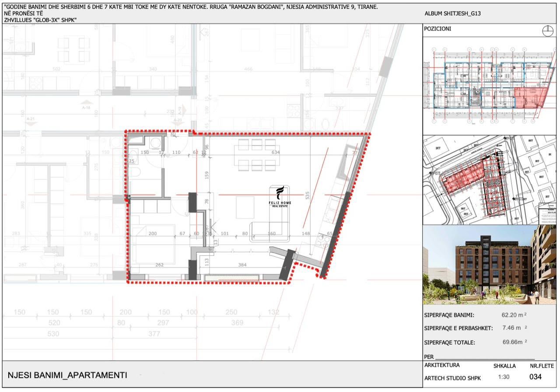
Task: Click the 1:30 scale value
Action: [x=504, y=377]
